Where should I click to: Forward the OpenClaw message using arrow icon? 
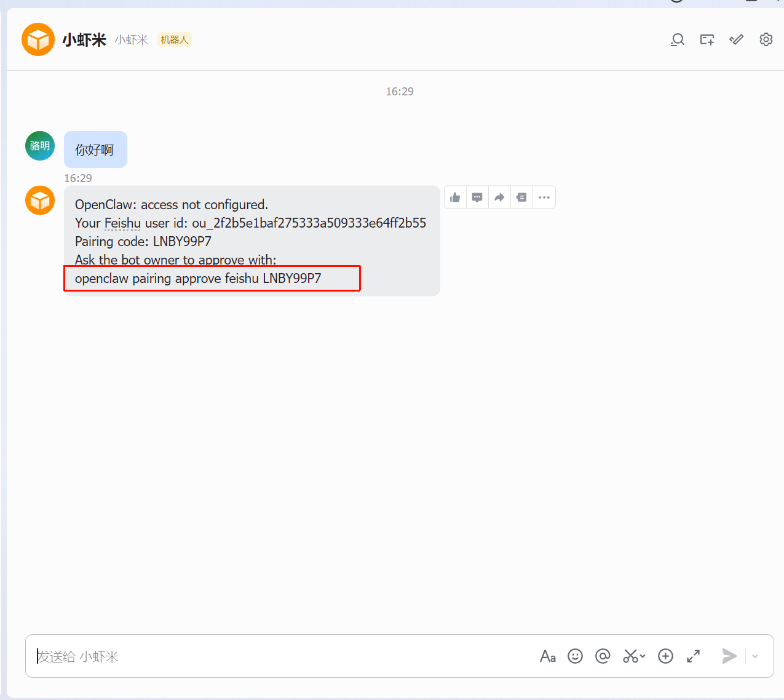(x=499, y=197)
